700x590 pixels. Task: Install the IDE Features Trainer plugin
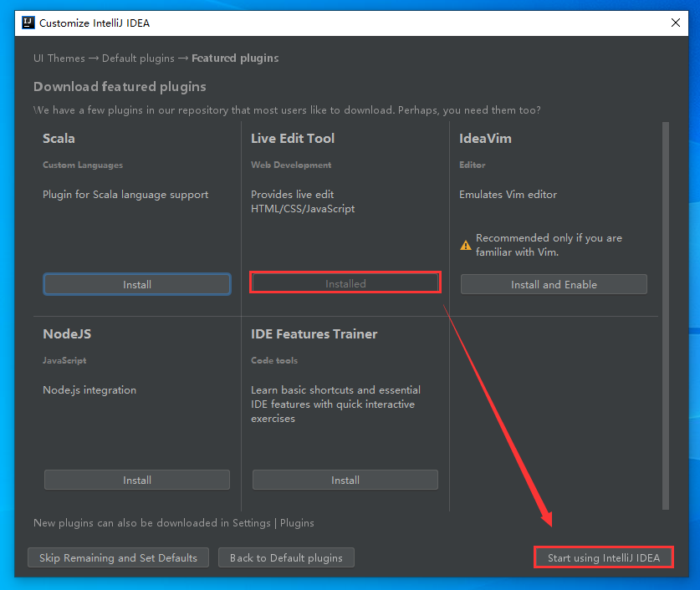(345, 480)
